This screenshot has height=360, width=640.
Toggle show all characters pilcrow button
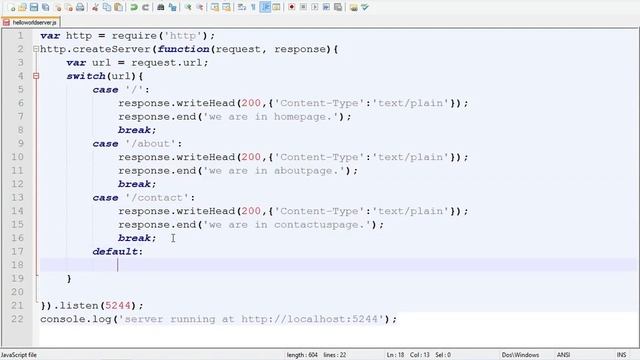coord(253,7)
